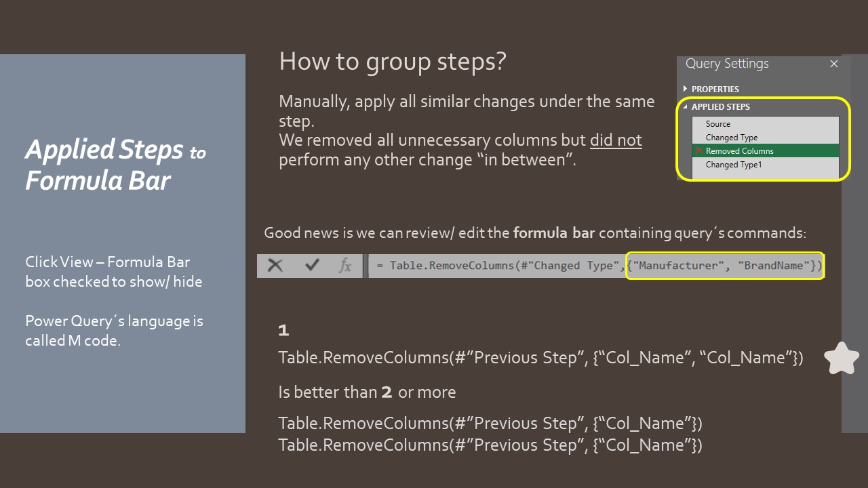
Task: Click the star shape on the slide
Action: [842, 358]
